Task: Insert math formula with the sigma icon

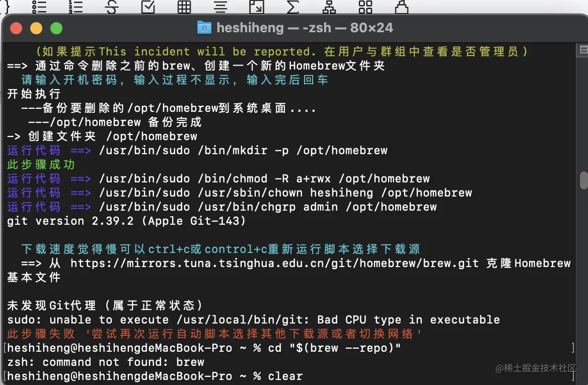Action: [x=293, y=7]
